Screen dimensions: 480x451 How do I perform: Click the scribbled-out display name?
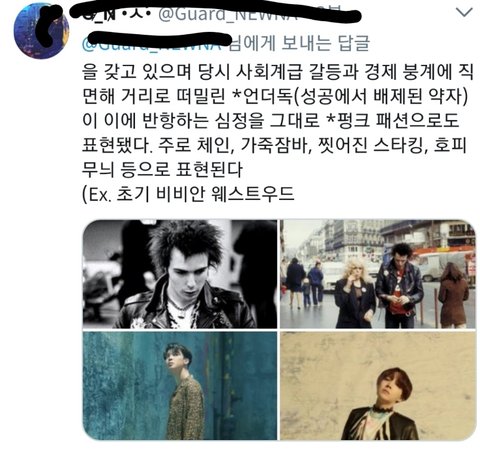click(x=113, y=15)
